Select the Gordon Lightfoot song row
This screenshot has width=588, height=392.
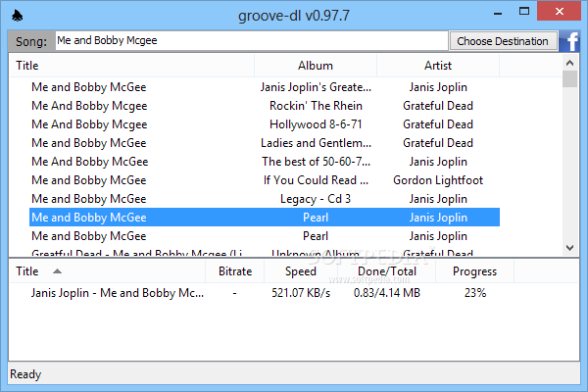pos(265,180)
